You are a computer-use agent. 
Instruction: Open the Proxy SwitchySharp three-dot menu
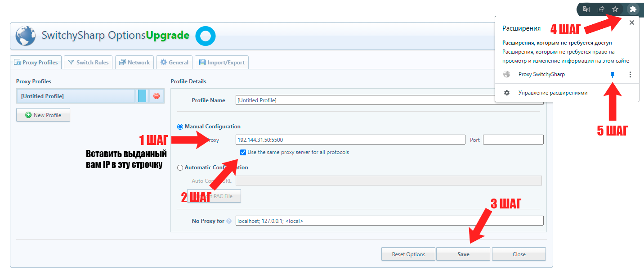(x=630, y=75)
